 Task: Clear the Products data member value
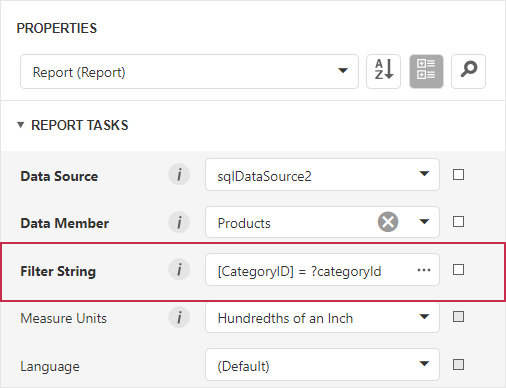pyautogui.click(x=388, y=222)
